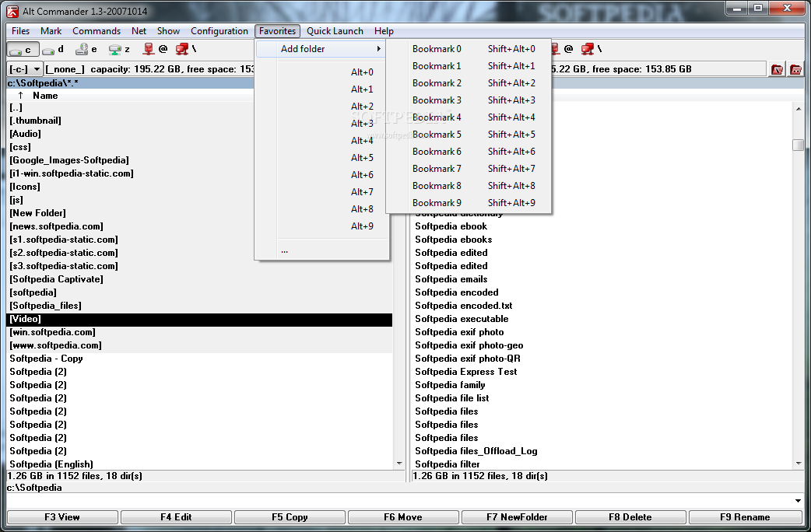
Task: Open the Files menu
Action: click(x=21, y=31)
